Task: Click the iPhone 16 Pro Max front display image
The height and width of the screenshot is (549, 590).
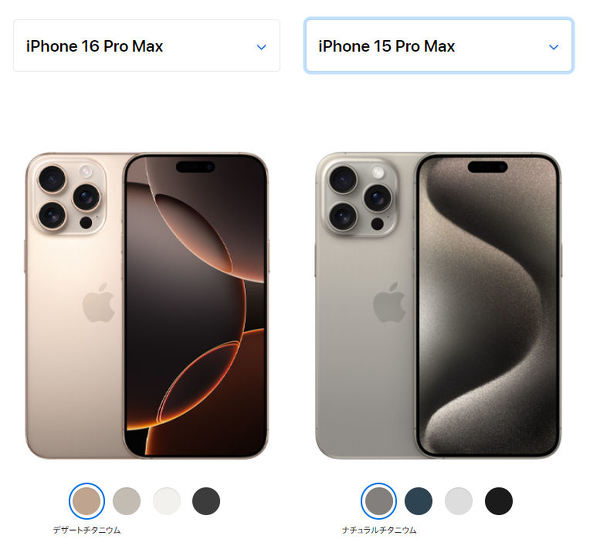Action: click(196, 306)
